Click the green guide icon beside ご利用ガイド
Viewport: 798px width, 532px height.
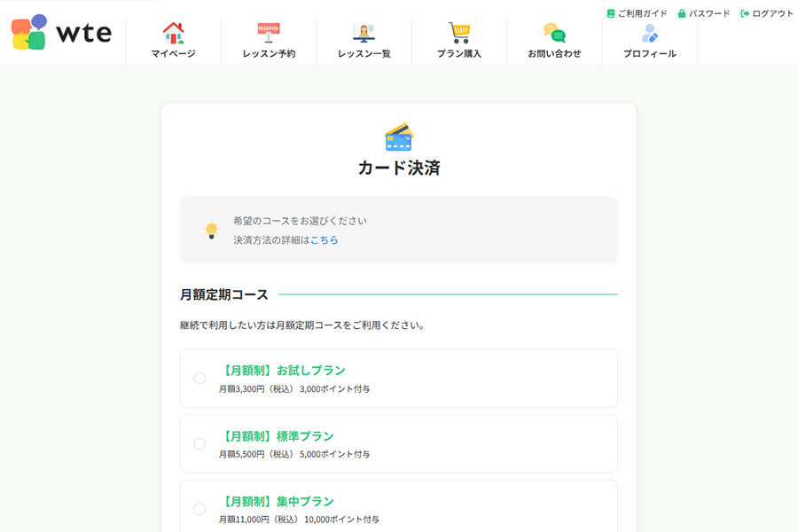pos(609,12)
